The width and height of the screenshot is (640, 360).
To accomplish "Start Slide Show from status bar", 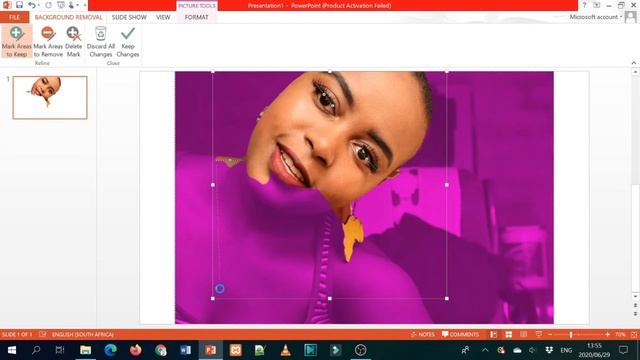I will pos(539,334).
